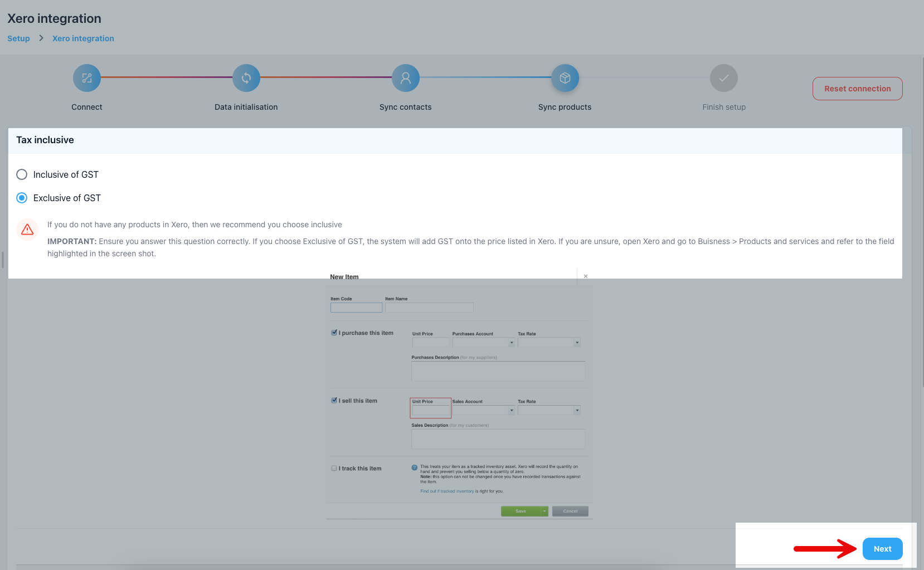
Task: Click the Sync contacts person icon
Action: pos(406,78)
